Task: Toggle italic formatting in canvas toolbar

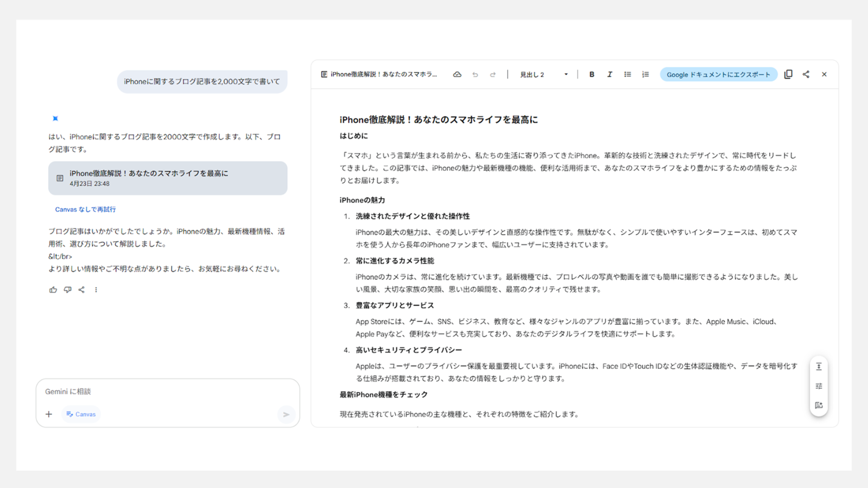Action: pos(610,74)
